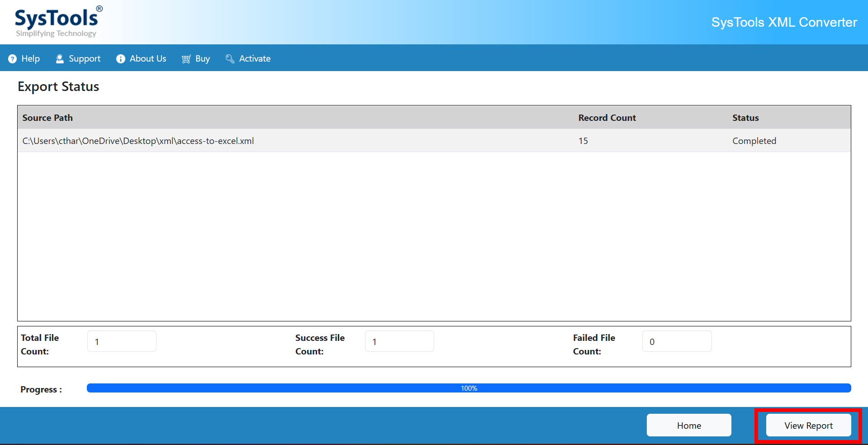Click the Home button

pos(689,425)
